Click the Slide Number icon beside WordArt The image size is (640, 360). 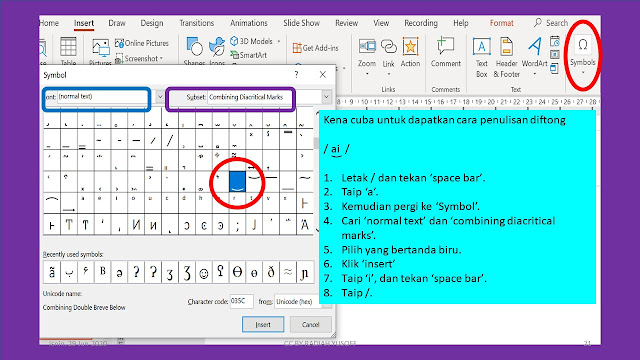(555, 55)
